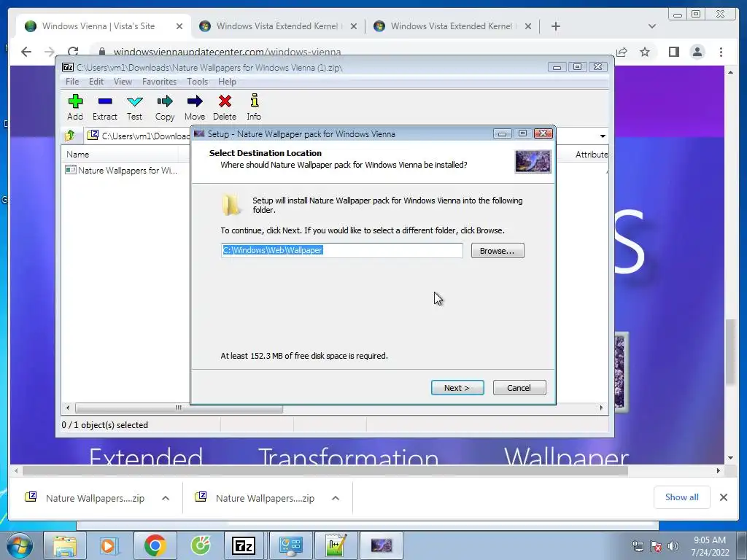
Task: Open a new Chrome tab
Action: pos(555,26)
